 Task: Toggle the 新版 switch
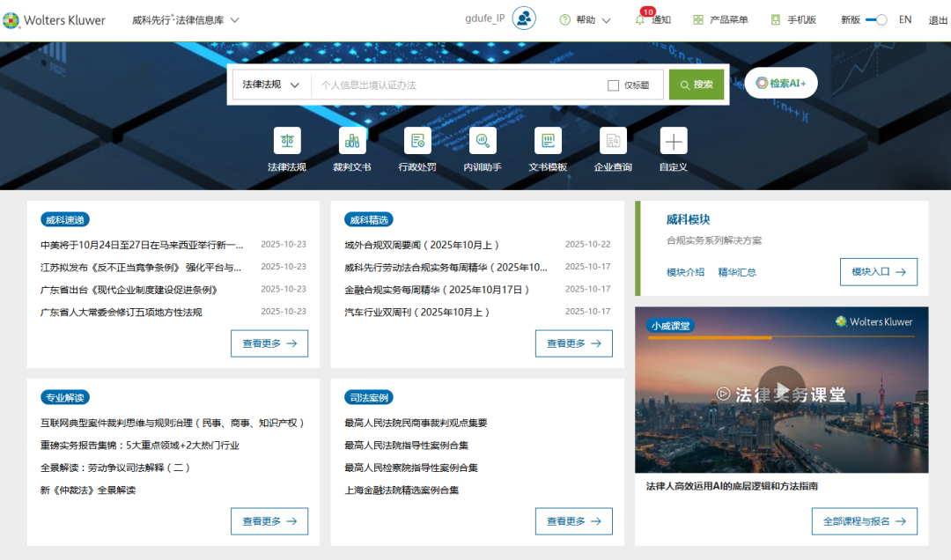tap(876, 20)
